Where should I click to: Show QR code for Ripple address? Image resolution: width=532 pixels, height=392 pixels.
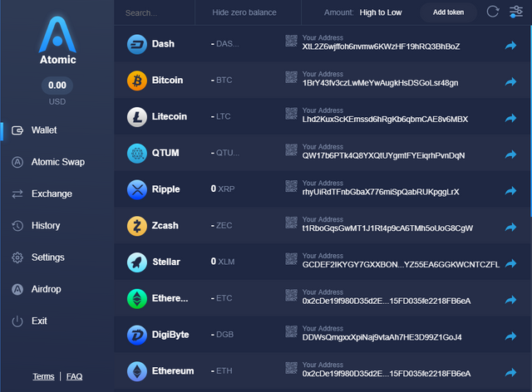tap(292, 186)
